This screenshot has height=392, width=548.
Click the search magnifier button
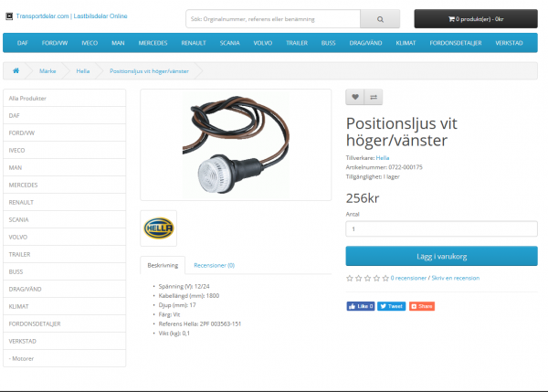[x=380, y=19]
